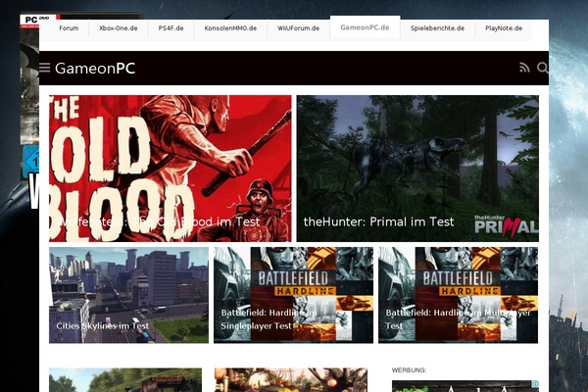Image resolution: width=588 pixels, height=392 pixels.
Task: Click Cities Skylines im Test headline
Action: tap(102, 325)
